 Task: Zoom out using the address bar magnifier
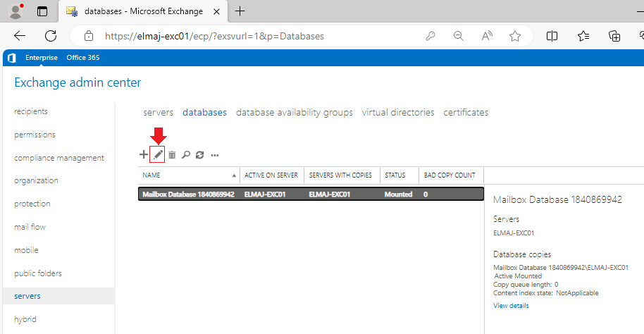click(x=459, y=36)
